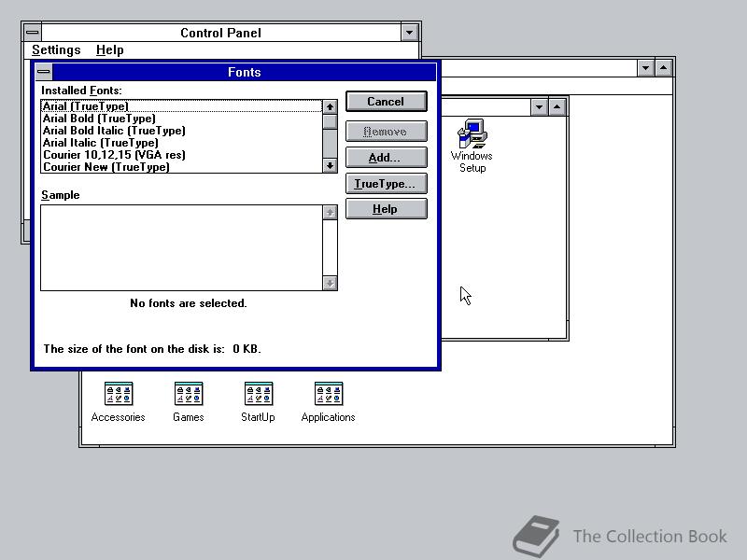Select Courier 10,12,15 (VGA res) font

[140, 154]
